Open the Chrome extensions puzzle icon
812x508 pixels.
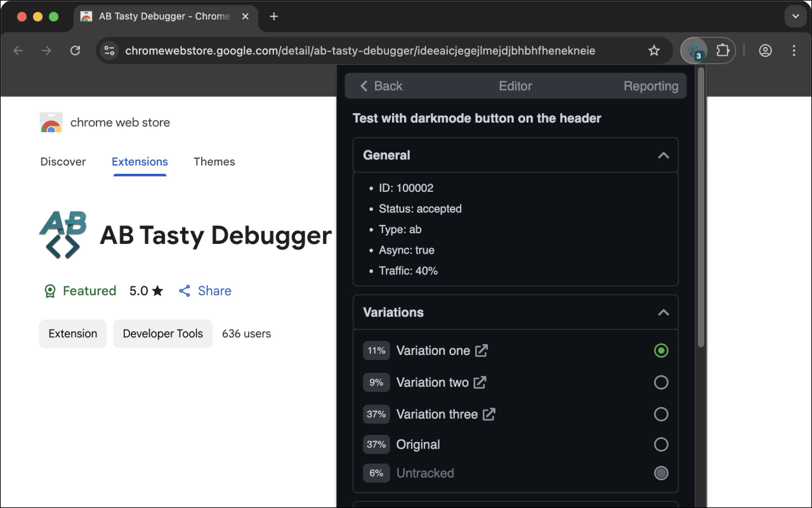click(723, 50)
